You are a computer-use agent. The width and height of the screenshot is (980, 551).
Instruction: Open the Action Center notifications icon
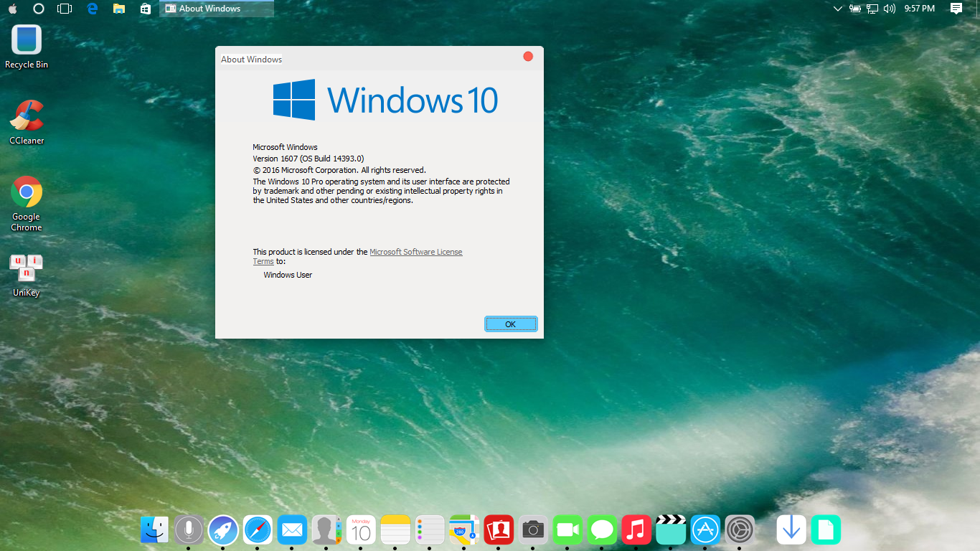tap(956, 9)
